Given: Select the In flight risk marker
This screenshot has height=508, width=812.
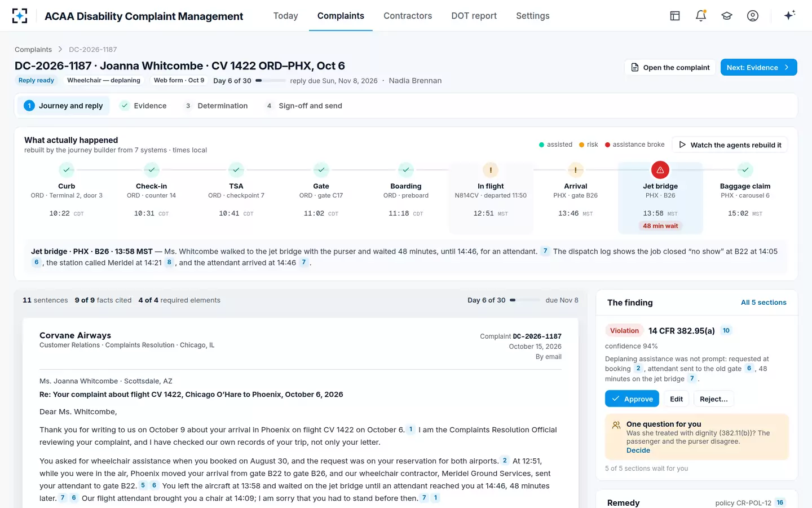Looking at the screenshot, I should click(x=491, y=170).
